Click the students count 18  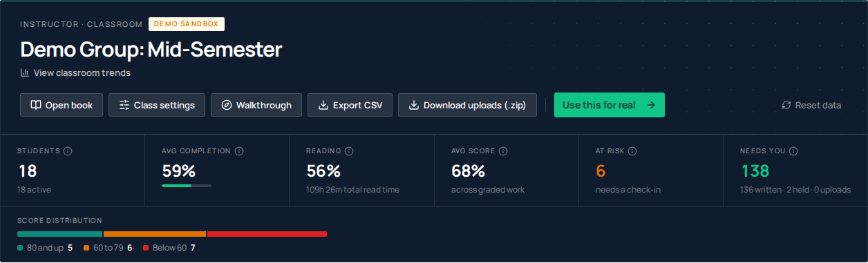coord(27,171)
